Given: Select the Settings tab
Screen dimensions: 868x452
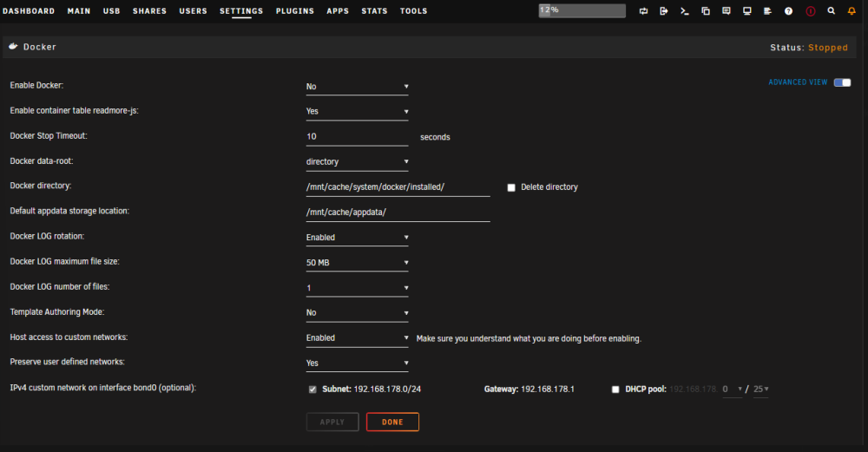Looking at the screenshot, I should coord(241,11).
